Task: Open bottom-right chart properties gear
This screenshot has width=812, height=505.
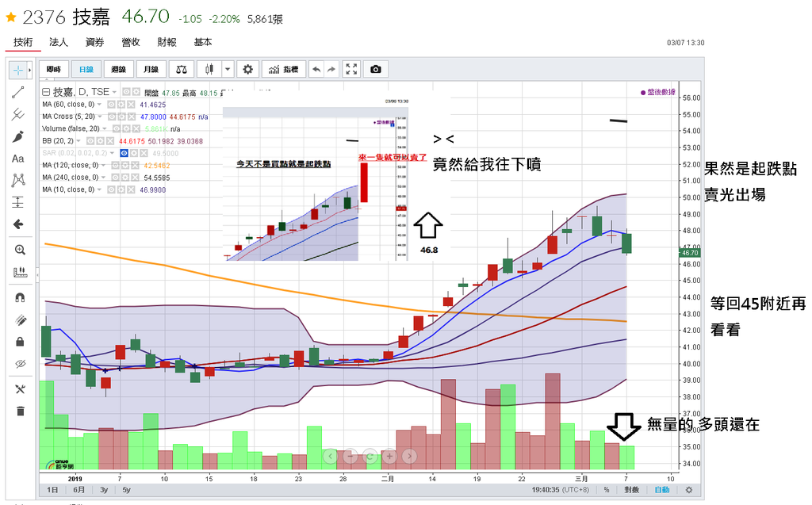Action: coord(689,490)
